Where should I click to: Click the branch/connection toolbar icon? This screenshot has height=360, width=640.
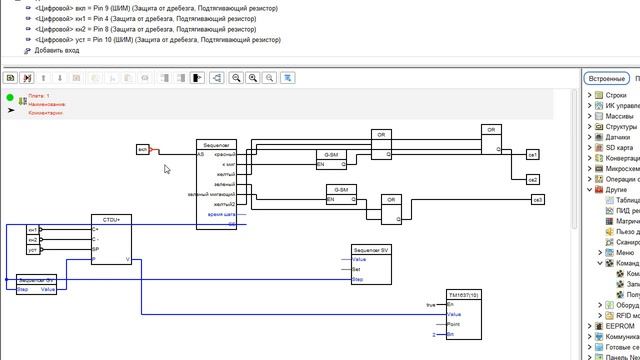(x=217, y=78)
